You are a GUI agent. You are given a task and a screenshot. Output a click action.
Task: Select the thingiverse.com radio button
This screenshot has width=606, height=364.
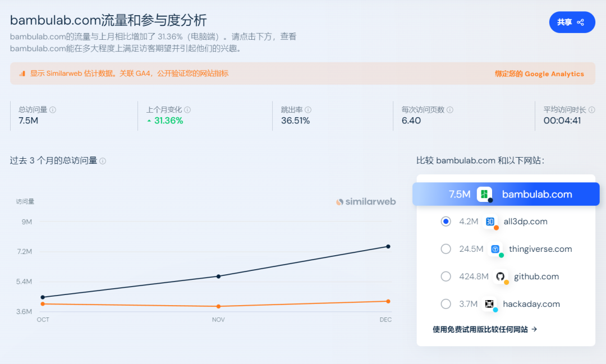click(446, 249)
